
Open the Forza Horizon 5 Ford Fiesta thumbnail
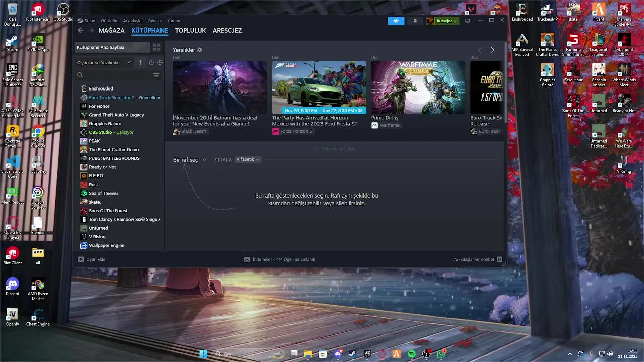(319, 87)
